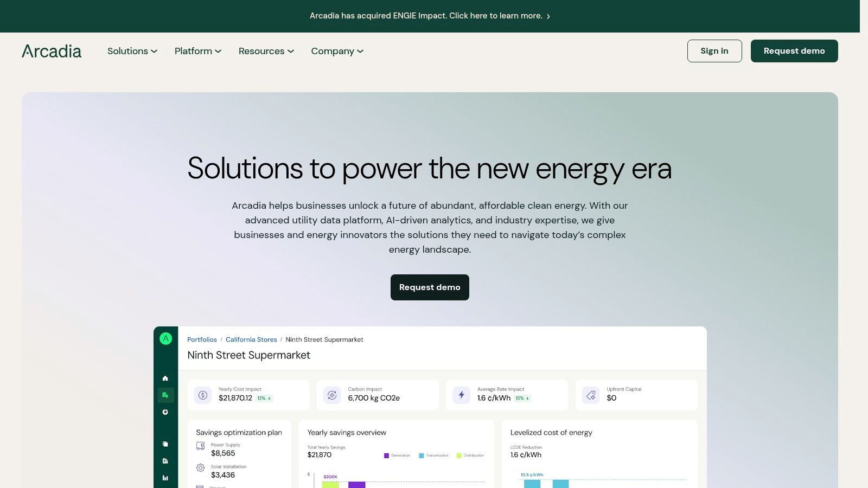Go to Home in the dashboard sidebar
868x488 pixels.
165,378
